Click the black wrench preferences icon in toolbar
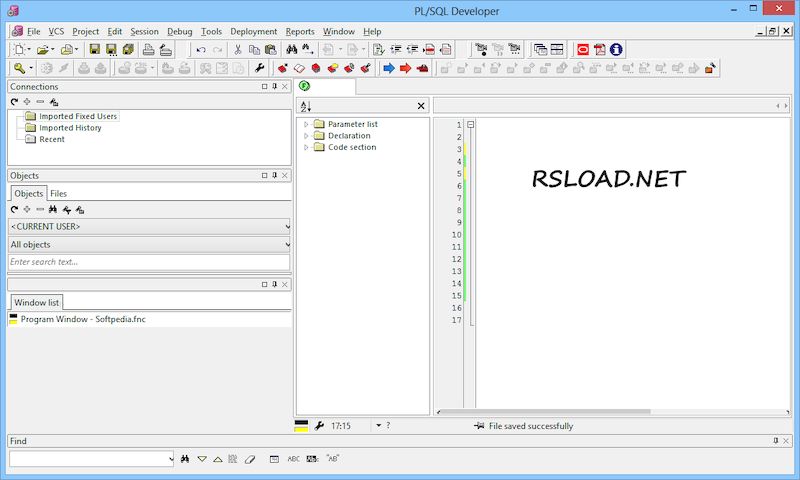This screenshot has height=480, width=800. 259,68
